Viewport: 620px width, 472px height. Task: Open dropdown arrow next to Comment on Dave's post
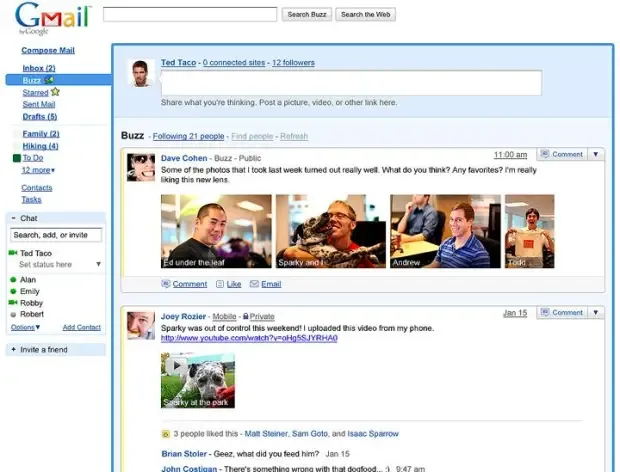(596, 154)
